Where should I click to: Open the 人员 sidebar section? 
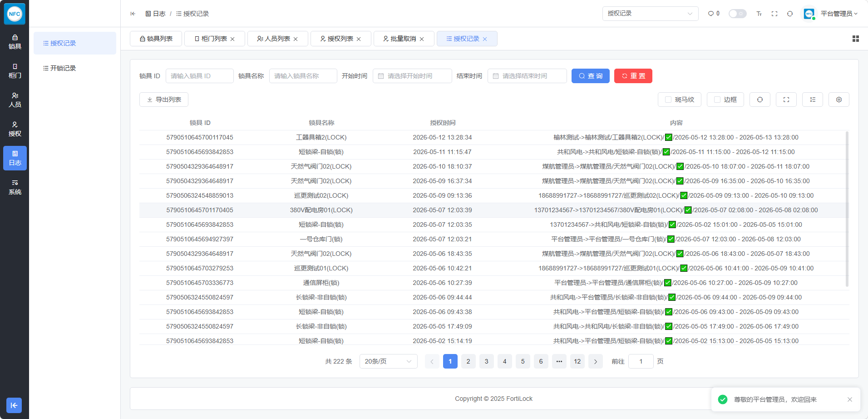[x=15, y=100]
